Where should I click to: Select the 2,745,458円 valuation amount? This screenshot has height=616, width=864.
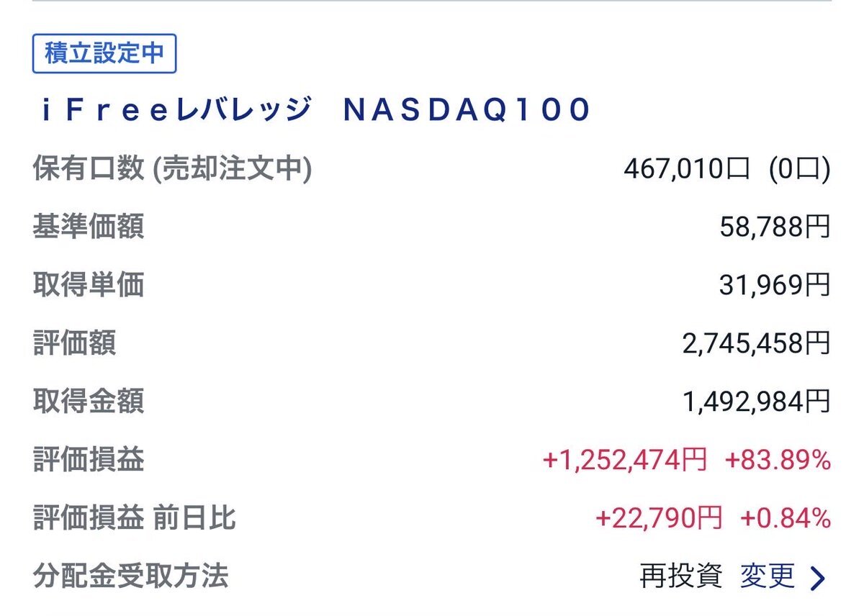pos(756,343)
